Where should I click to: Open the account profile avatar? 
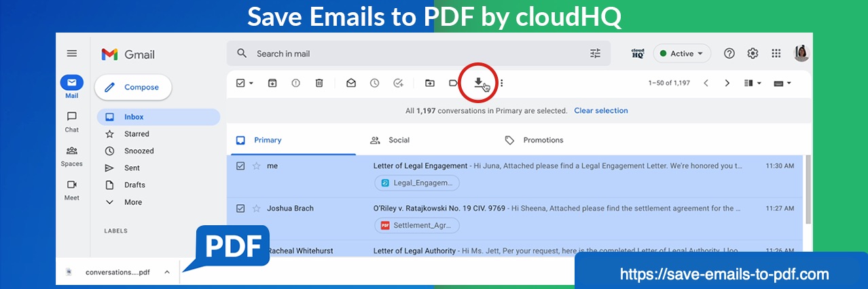point(801,54)
